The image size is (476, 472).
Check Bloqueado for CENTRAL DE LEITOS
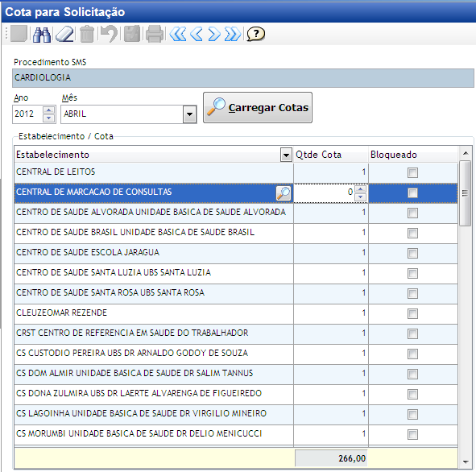pos(412,172)
